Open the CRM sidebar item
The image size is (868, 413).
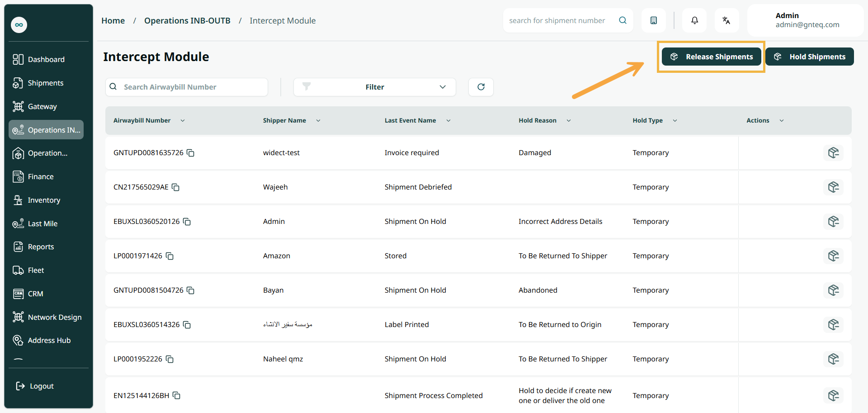[46, 294]
